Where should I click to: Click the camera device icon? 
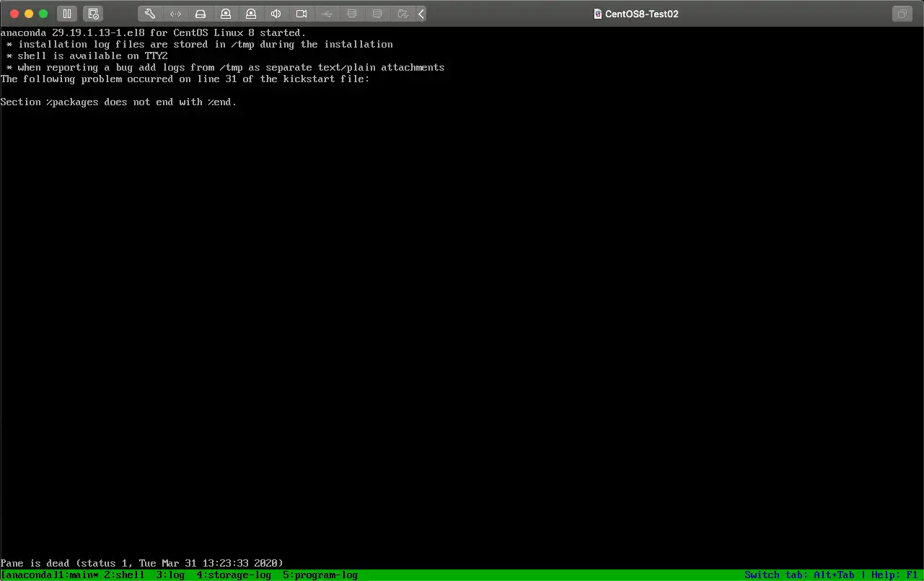[302, 14]
